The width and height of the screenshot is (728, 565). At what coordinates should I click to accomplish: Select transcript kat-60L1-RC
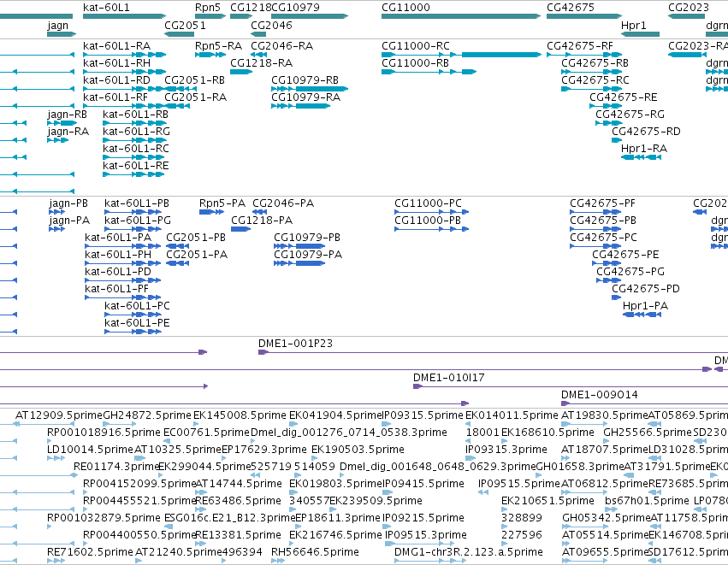(136, 149)
